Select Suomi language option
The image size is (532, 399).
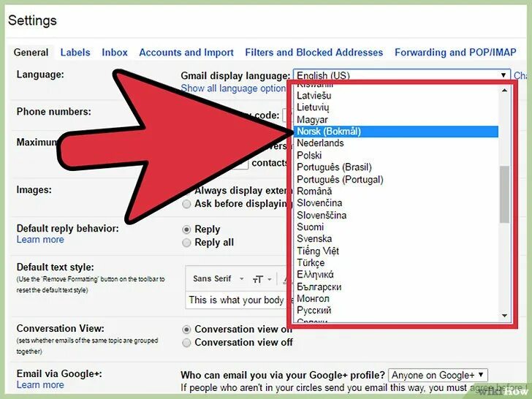click(x=395, y=227)
